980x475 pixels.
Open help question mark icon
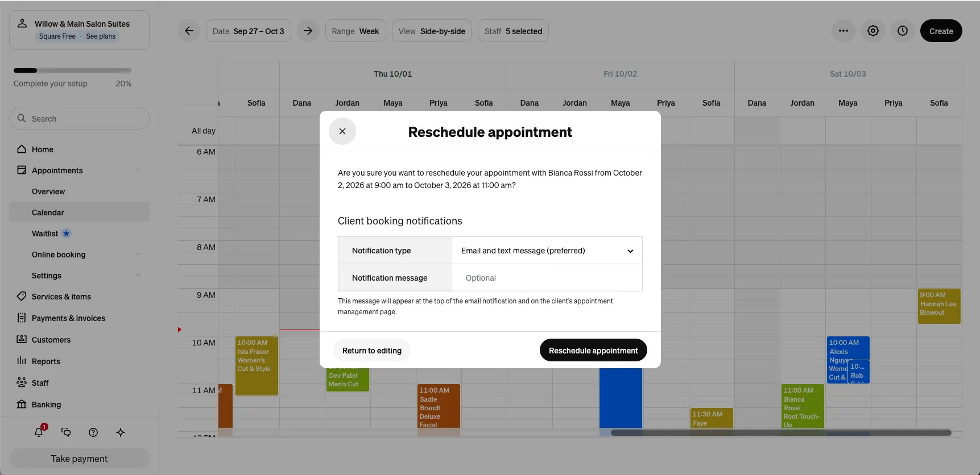pyautogui.click(x=93, y=432)
